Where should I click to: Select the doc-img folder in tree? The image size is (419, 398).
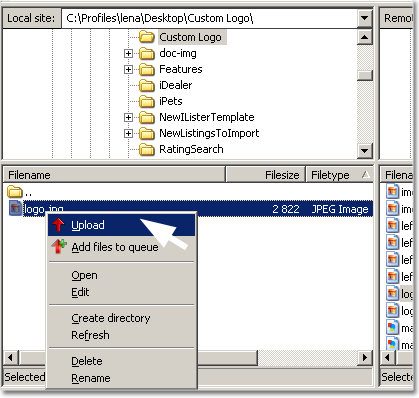[178, 53]
